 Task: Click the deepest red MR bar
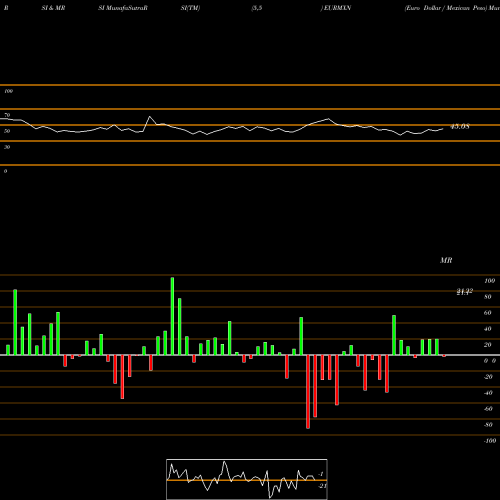coord(308,392)
